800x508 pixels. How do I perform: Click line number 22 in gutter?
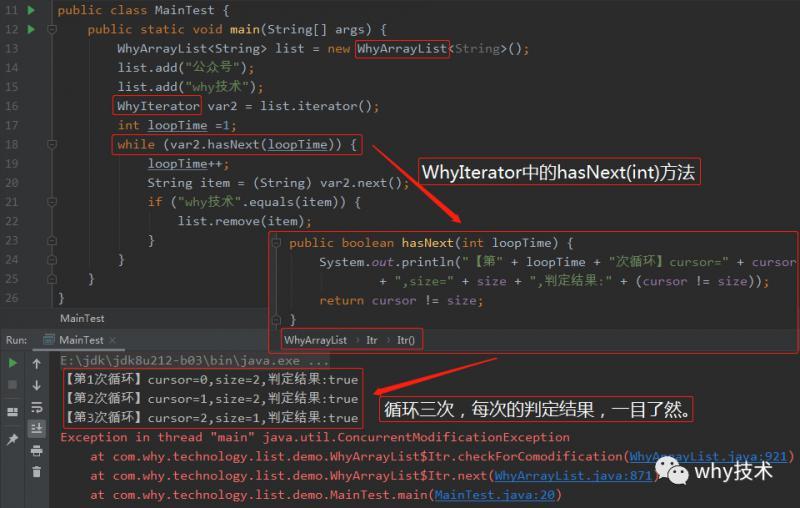12,222
